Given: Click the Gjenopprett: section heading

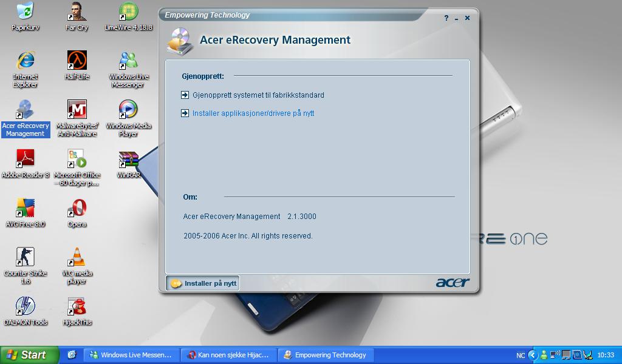Looking at the screenshot, I should [x=203, y=76].
